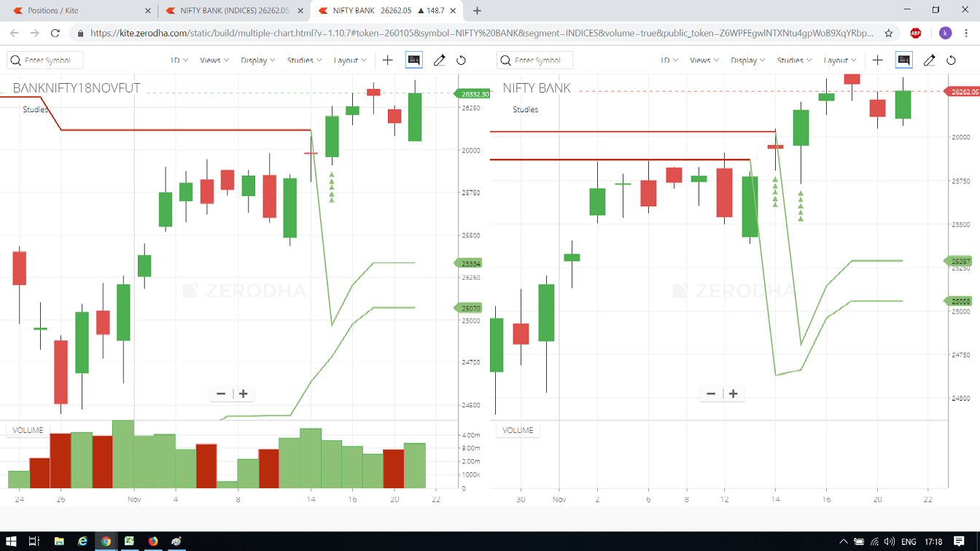Image resolution: width=980 pixels, height=551 pixels.
Task: Click zoom out minus button on right chart
Action: (711, 394)
